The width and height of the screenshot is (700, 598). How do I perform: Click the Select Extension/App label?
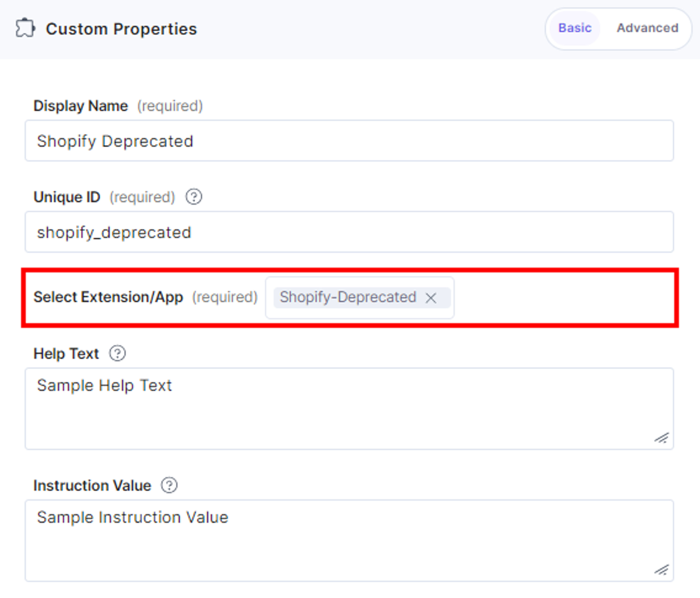point(108,297)
